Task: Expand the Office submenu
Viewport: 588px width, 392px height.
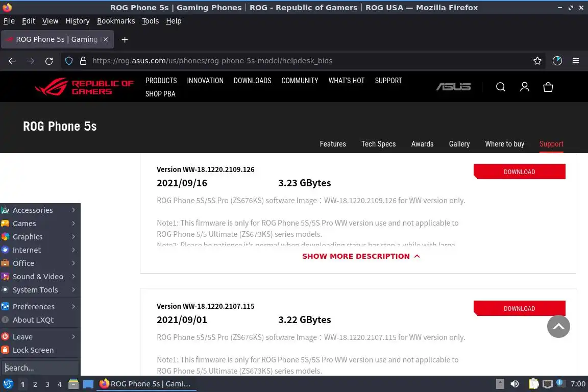Action: click(x=40, y=263)
